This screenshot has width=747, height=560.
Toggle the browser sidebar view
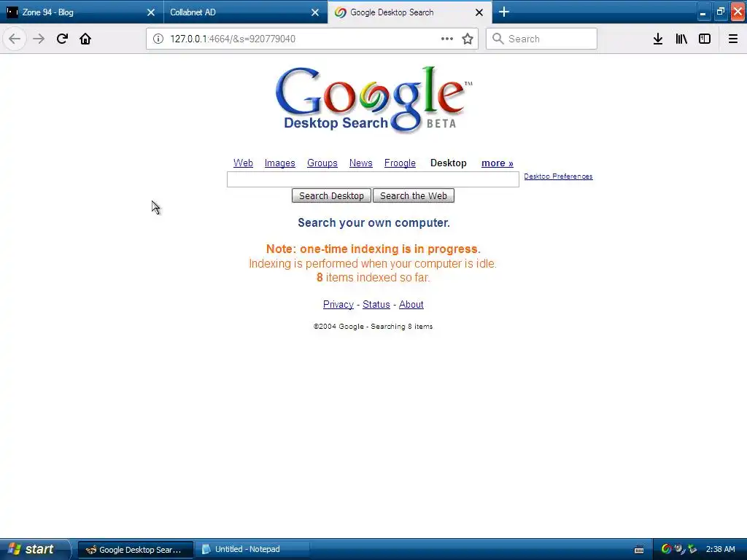coord(705,39)
